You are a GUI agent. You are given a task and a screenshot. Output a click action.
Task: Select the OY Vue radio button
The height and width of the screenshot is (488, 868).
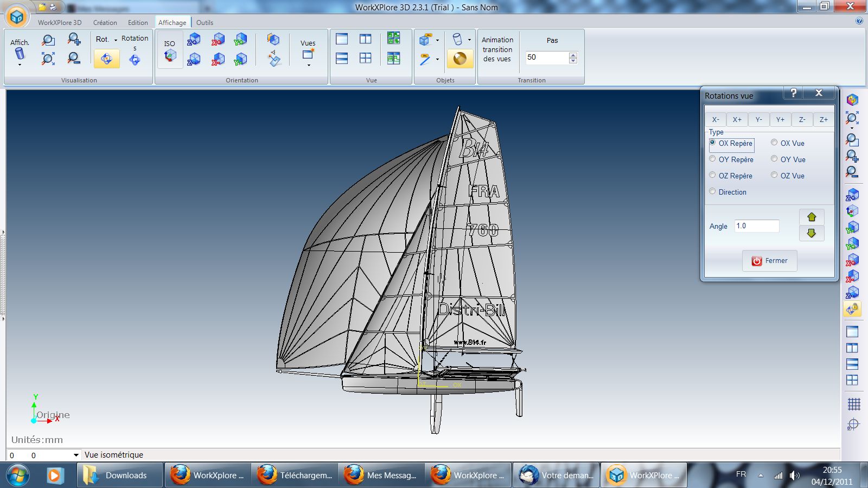[774, 159]
